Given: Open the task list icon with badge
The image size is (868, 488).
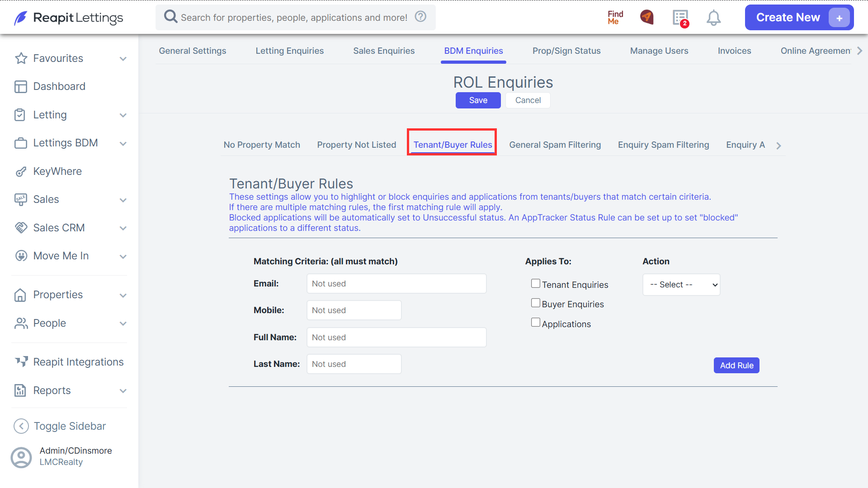Looking at the screenshot, I should point(680,18).
